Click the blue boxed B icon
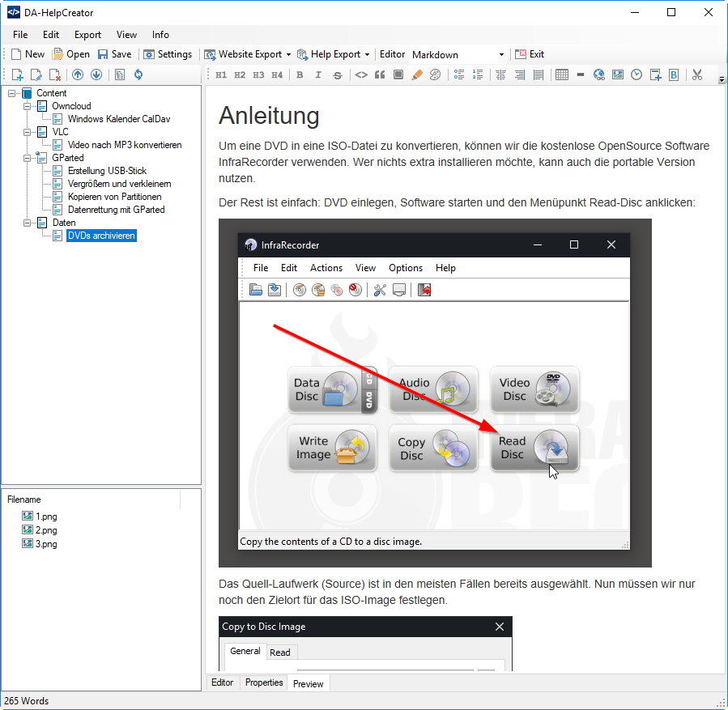Screen dimensions: 728x710 pos(674,74)
